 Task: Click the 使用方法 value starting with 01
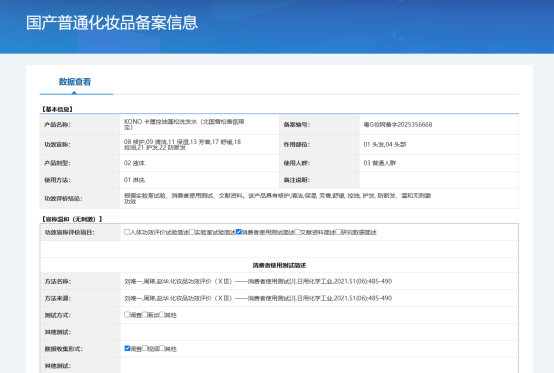(x=134, y=180)
